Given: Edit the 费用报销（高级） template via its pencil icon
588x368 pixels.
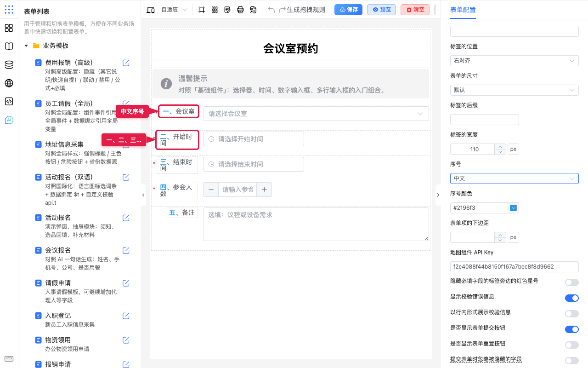Looking at the screenshot, I should click(126, 63).
